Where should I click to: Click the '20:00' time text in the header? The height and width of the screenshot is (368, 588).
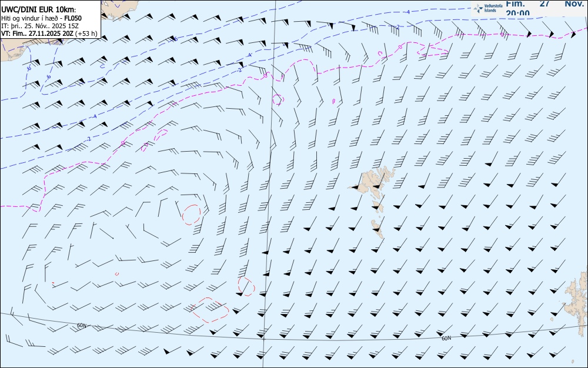coord(518,13)
